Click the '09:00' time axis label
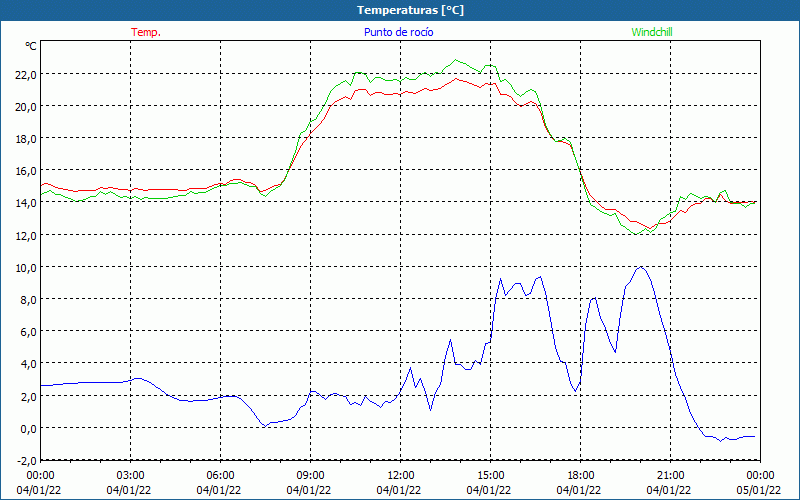This screenshot has height=500, width=800. tap(310, 476)
